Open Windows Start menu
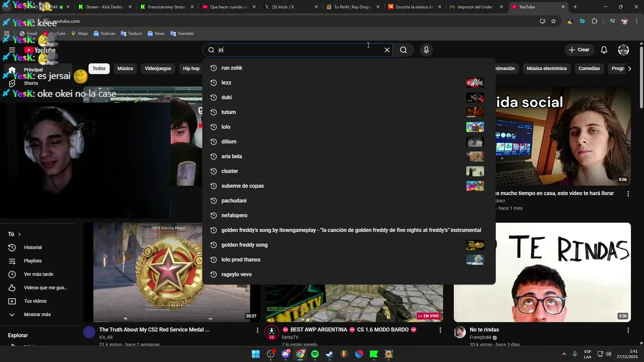This screenshot has width=644, height=362. (x=256, y=354)
